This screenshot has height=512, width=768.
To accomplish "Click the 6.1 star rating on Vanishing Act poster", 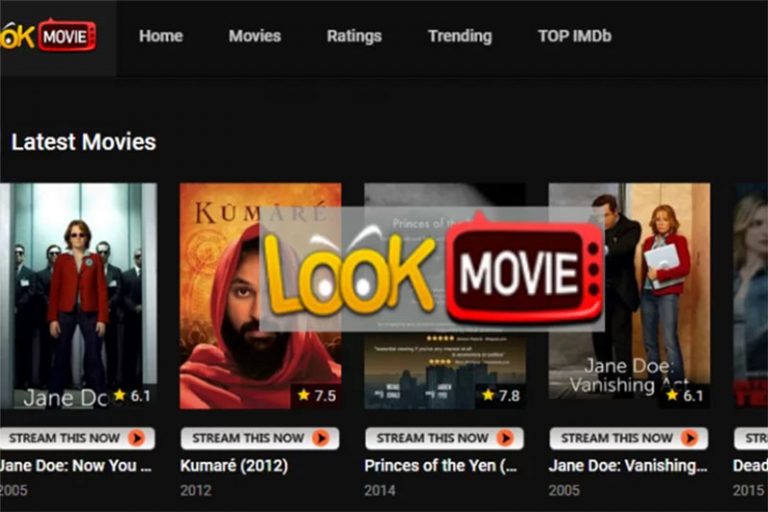I will (685, 395).
